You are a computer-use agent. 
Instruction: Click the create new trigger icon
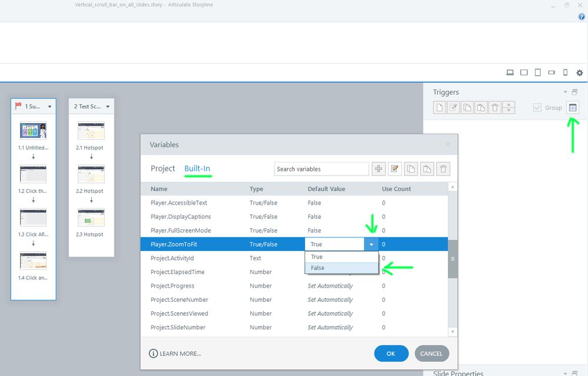point(440,108)
